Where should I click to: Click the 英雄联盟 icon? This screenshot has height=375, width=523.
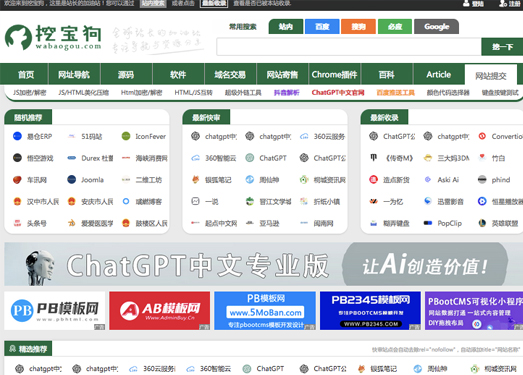pyautogui.click(x=482, y=223)
